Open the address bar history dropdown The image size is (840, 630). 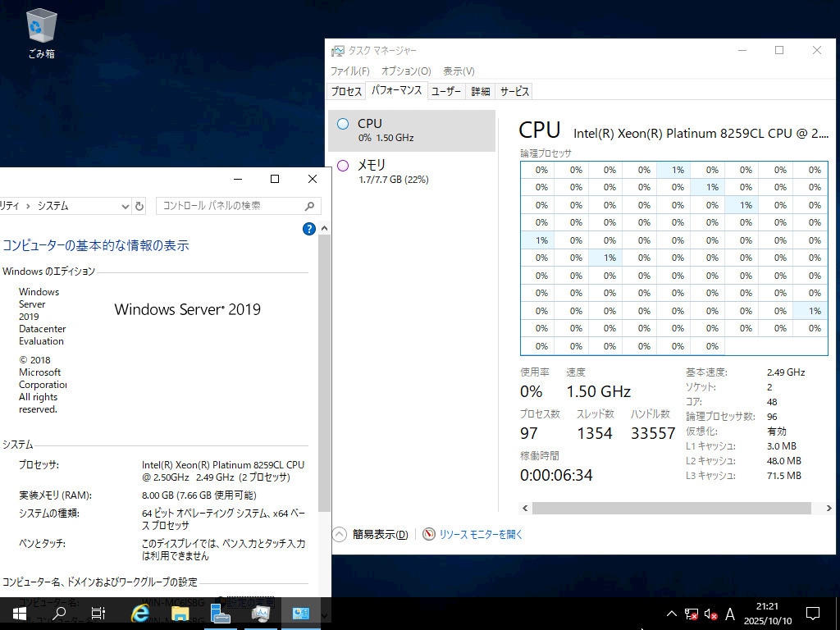(126, 206)
